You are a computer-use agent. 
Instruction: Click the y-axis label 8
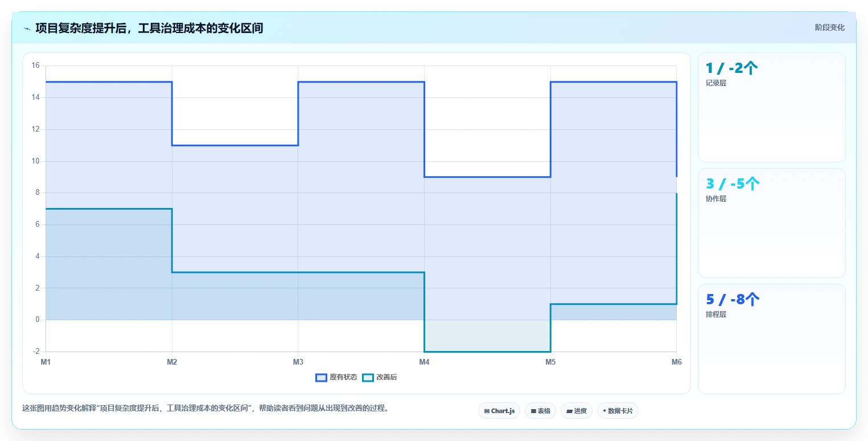tap(38, 193)
